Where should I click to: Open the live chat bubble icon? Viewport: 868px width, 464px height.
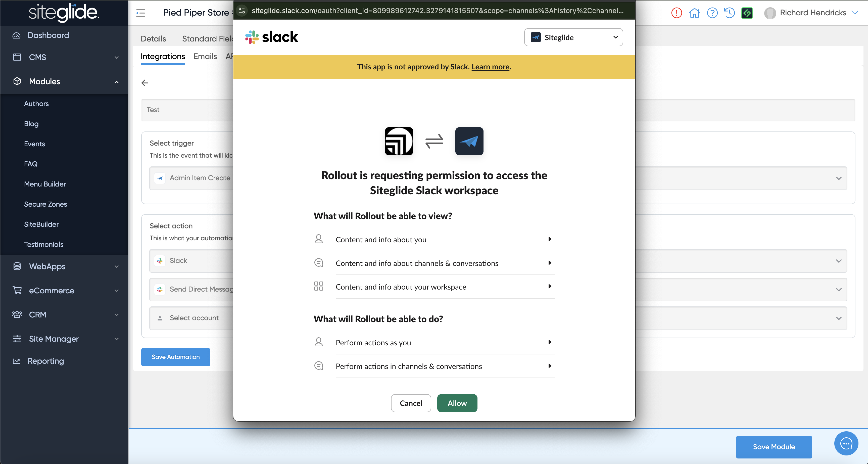(x=846, y=443)
